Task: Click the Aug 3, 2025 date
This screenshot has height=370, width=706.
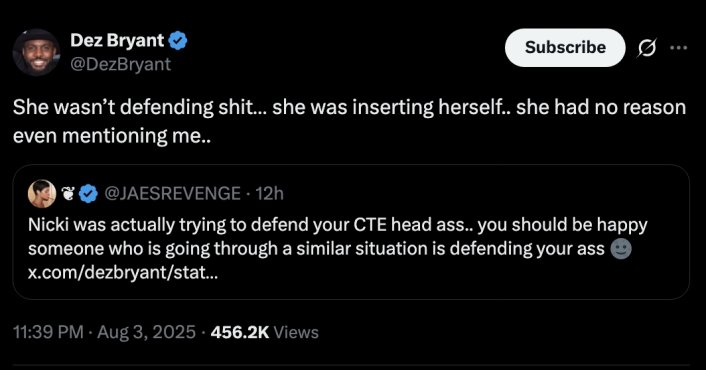Action: click(146, 332)
